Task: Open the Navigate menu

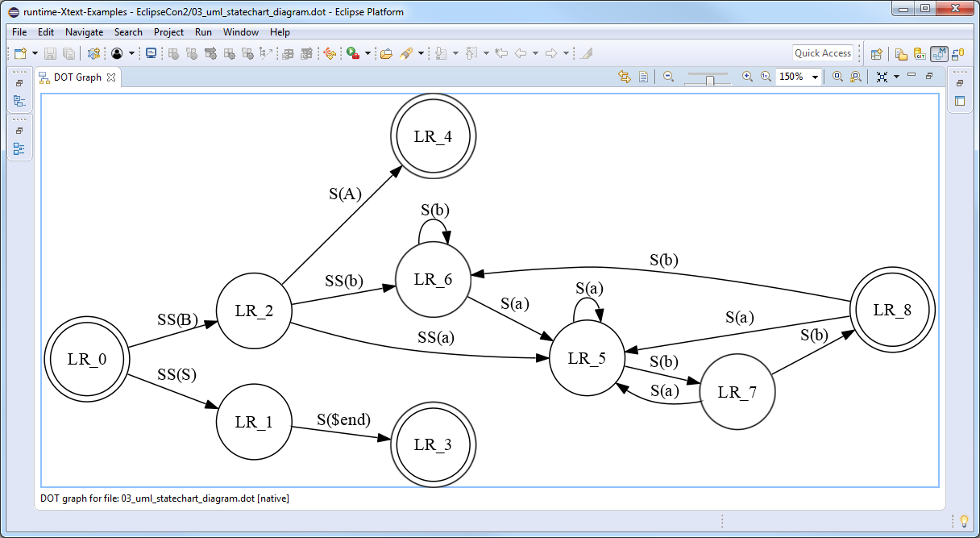Action: pos(84,32)
